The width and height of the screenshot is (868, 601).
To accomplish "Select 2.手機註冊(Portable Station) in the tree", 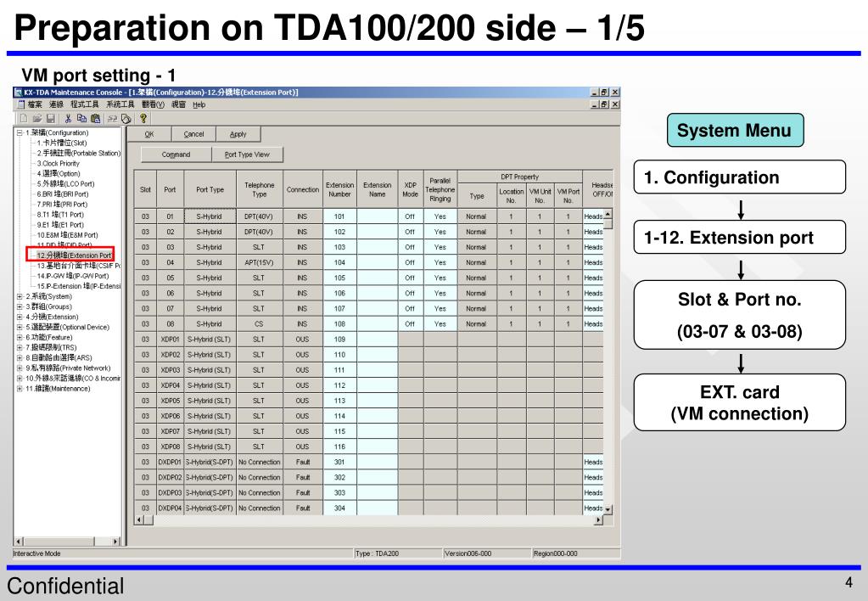I will tap(79, 154).
